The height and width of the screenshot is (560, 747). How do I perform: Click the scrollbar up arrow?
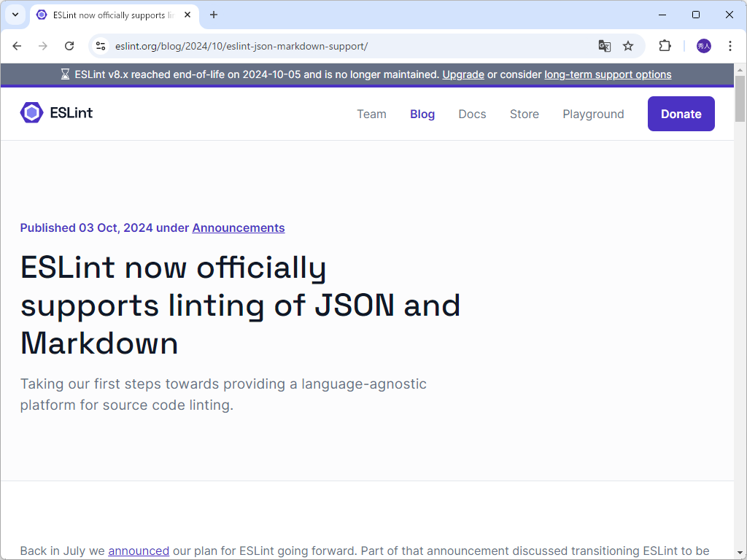[740, 69]
